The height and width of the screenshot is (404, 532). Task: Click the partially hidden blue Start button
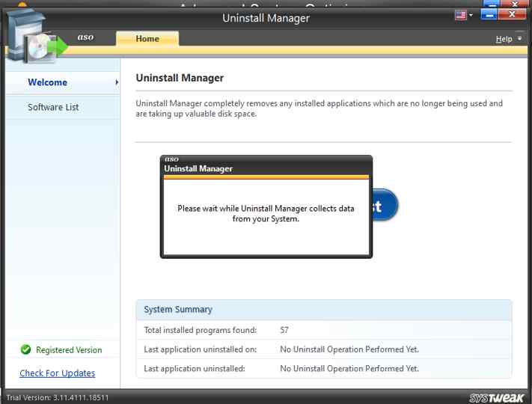tap(385, 205)
